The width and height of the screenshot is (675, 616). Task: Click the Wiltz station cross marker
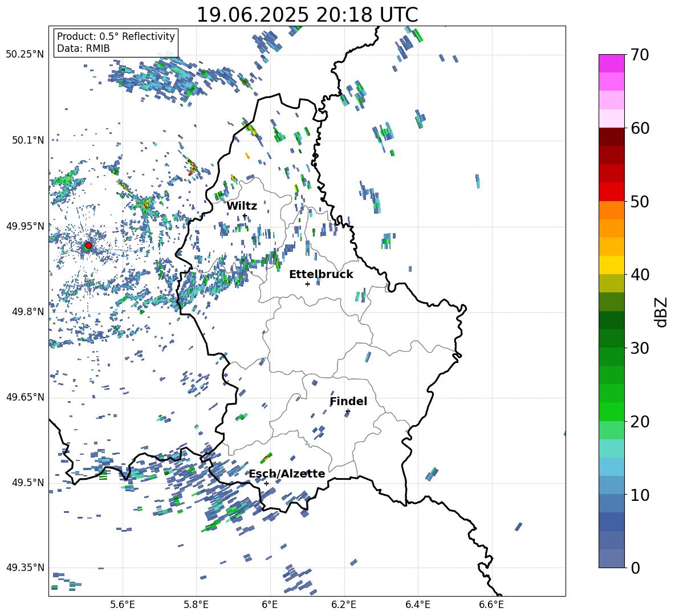[245, 215]
